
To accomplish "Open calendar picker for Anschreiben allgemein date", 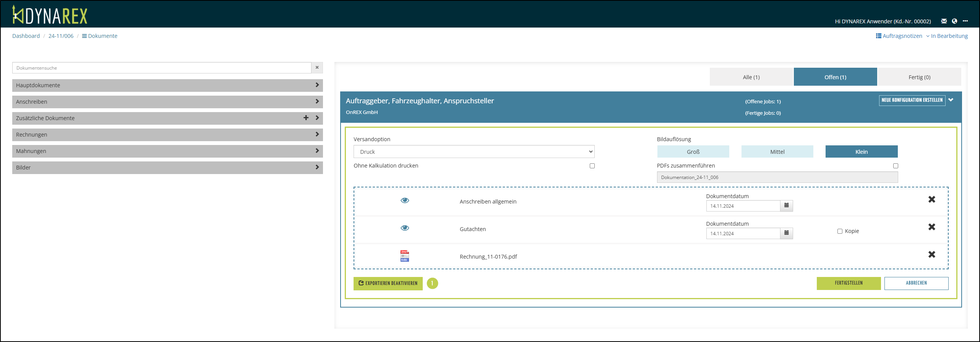I will coord(786,206).
